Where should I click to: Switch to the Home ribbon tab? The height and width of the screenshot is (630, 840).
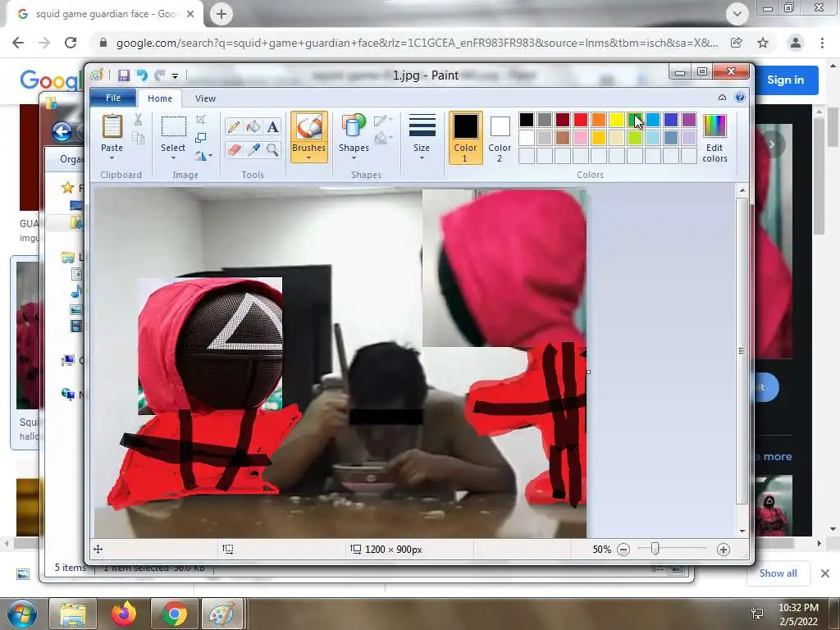coord(160,98)
